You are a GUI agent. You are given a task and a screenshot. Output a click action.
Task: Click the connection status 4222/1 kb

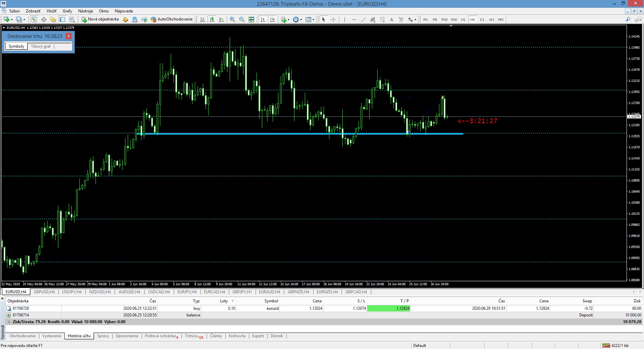[x=615, y=345]
